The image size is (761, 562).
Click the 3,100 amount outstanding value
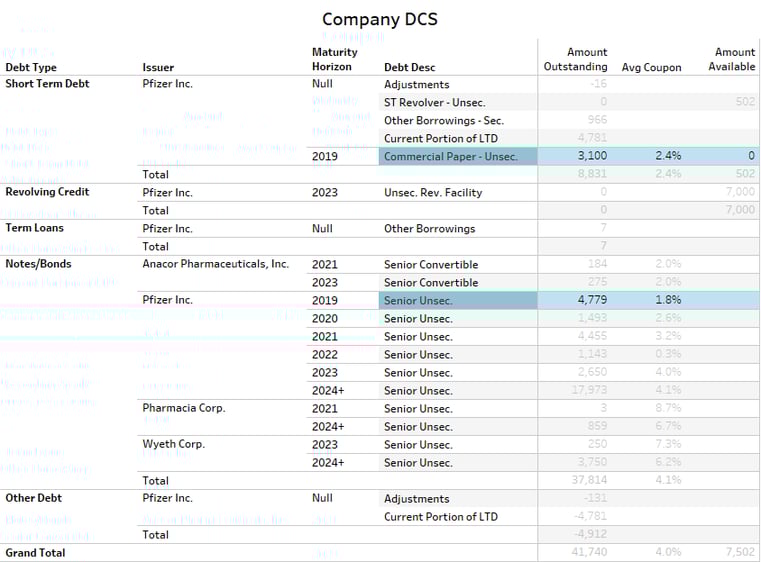coord(592,156)
